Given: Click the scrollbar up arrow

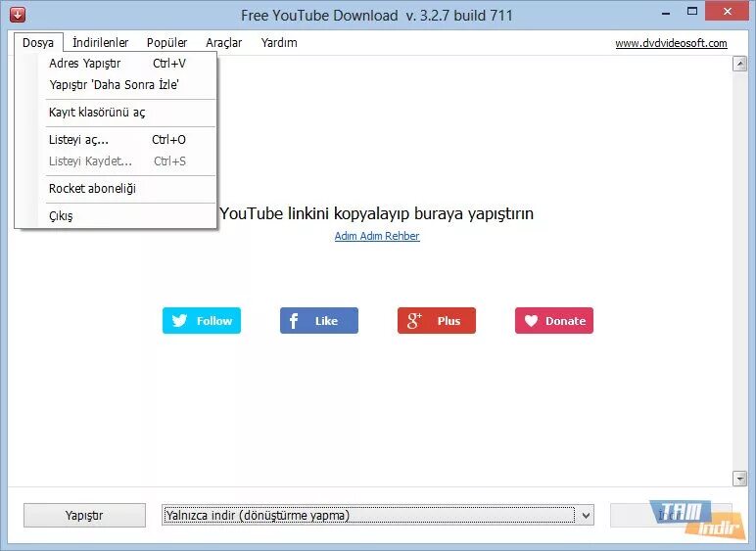Looking at the screenshot, I should (739, 64).
